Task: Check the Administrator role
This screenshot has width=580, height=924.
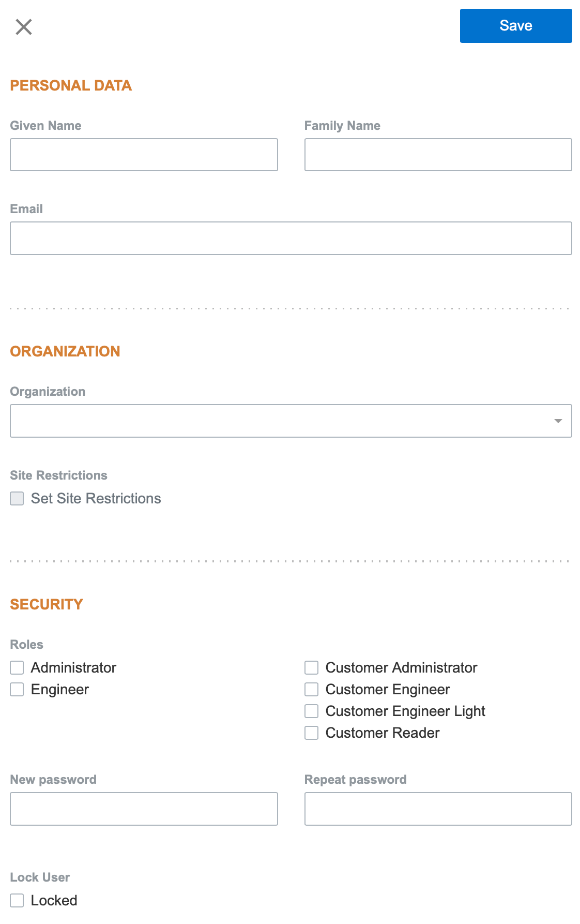Action: [x=17, y=668]
